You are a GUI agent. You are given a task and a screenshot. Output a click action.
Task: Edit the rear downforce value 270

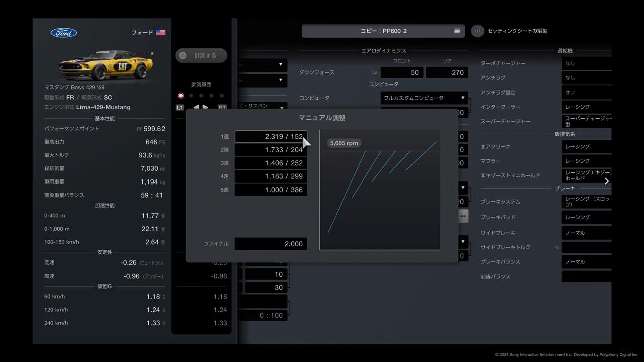coord(447,72)
